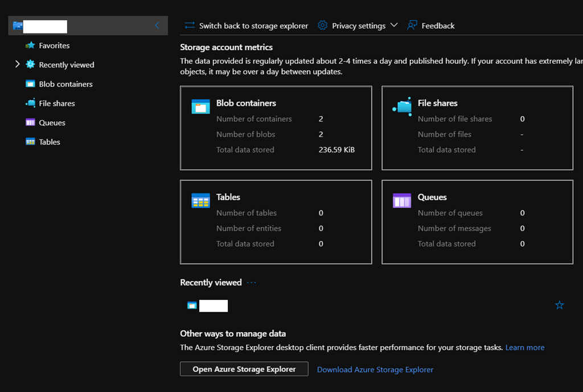583x392 pixels.
Task: Collapse the sidebar navigation panel
Action: pos(157,26)
